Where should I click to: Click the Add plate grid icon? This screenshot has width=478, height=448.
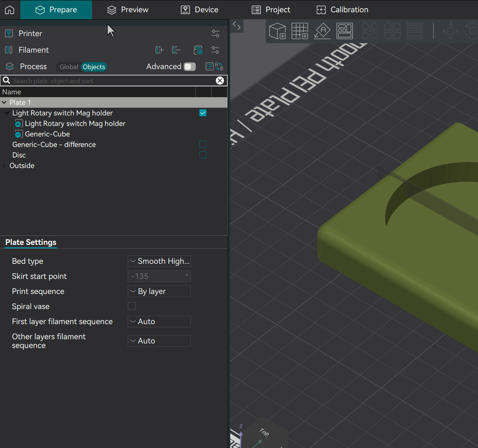[x=300, y=31]
